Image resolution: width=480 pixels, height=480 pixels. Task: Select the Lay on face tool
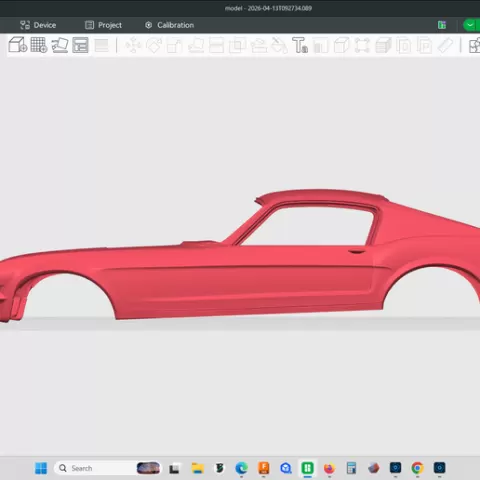[x=196, y=46]
